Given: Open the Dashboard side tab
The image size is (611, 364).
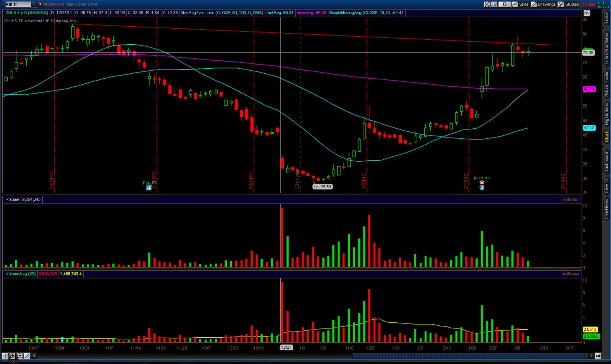Looking at the screenshot, I should (x=606, y=162).
